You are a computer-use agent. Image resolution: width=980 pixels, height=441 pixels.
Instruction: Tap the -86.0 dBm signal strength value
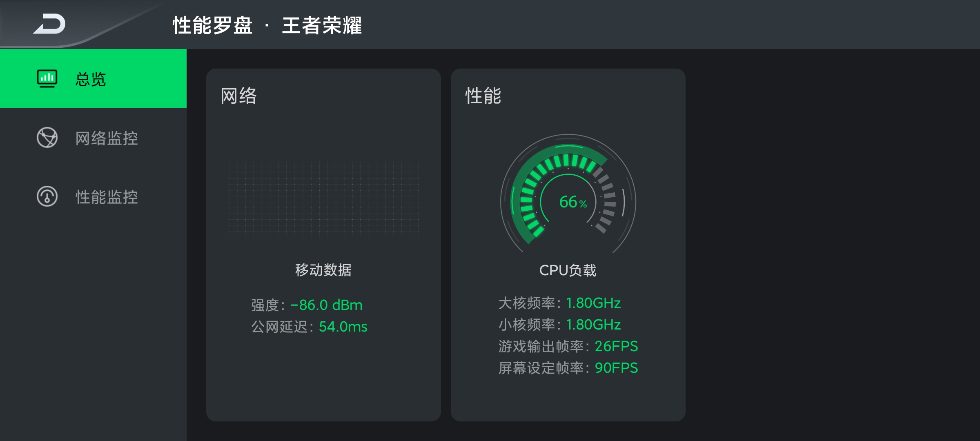(x=326, y=305)
